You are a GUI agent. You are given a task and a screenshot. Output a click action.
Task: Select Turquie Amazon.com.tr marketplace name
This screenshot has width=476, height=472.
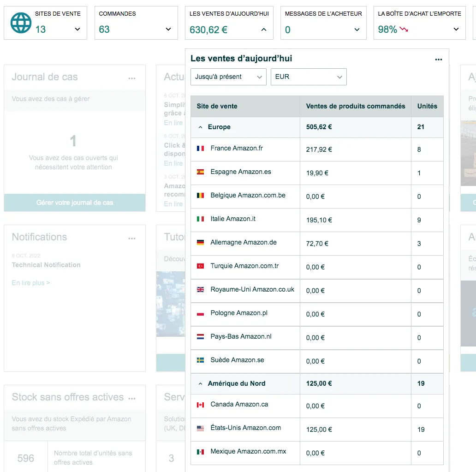(244, 266)
